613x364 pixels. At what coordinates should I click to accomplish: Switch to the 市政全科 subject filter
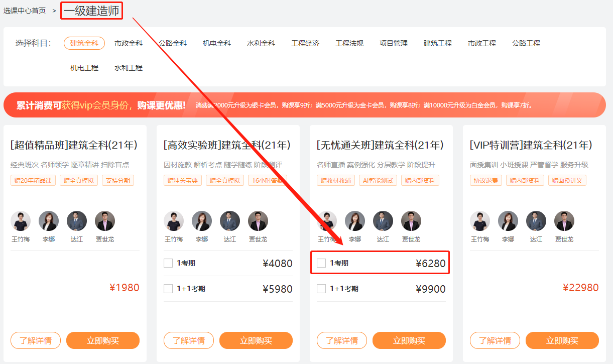tap(128, 44)
